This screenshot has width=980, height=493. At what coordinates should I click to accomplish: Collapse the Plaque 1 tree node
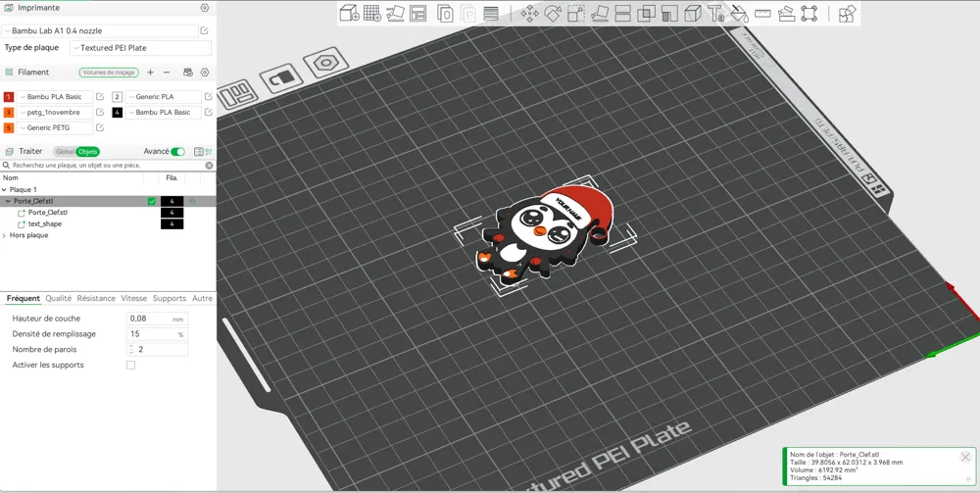tap(4, 189)
